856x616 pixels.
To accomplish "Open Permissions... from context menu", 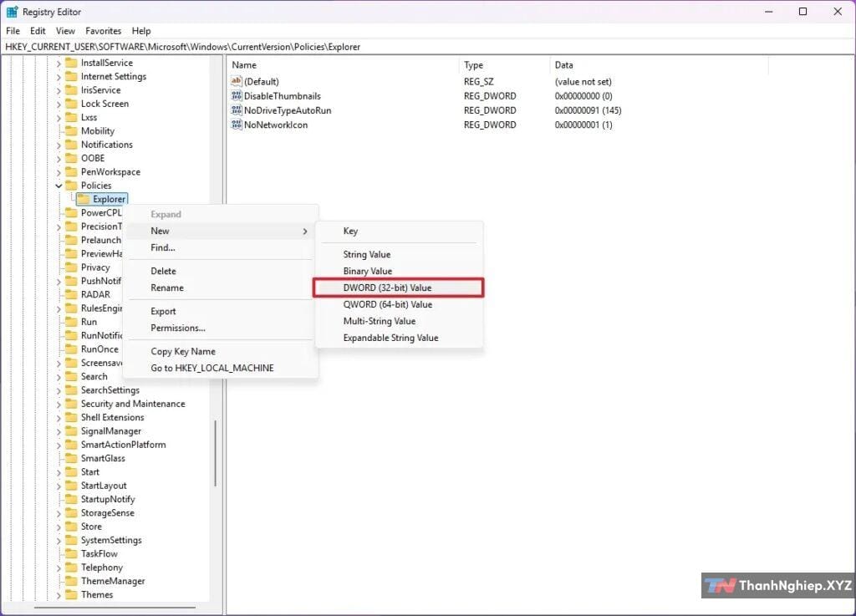I will pos(221,328).
